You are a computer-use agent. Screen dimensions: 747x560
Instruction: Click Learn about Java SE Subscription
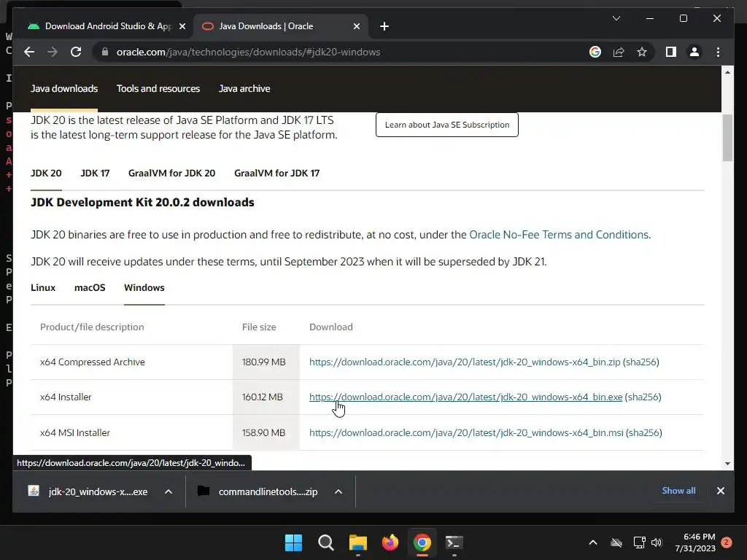tap(447, 125)
